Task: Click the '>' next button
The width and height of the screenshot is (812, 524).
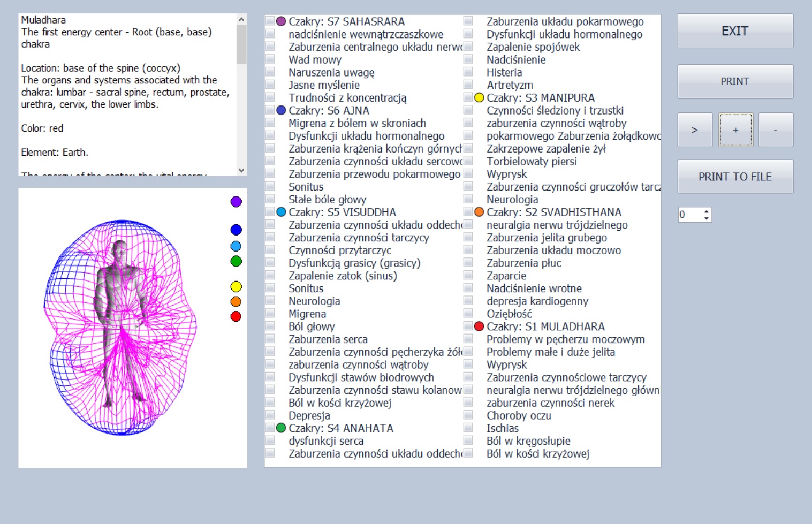Action: coord(695,130)
